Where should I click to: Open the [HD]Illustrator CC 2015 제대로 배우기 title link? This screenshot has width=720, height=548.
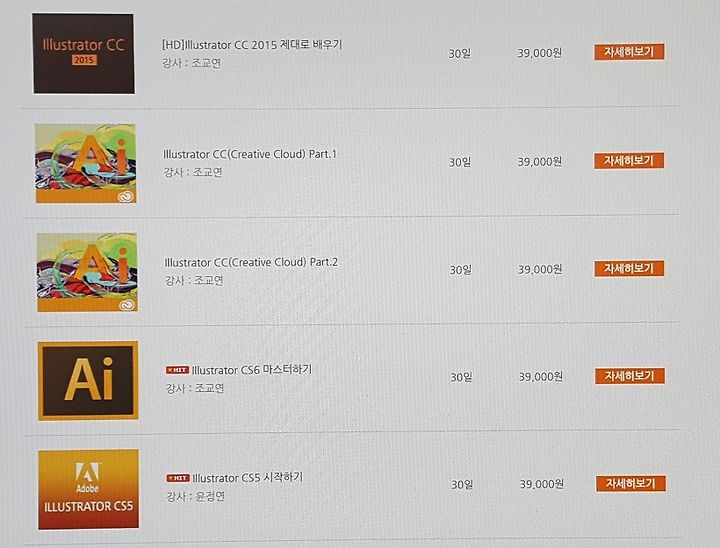tap(252, 45)
